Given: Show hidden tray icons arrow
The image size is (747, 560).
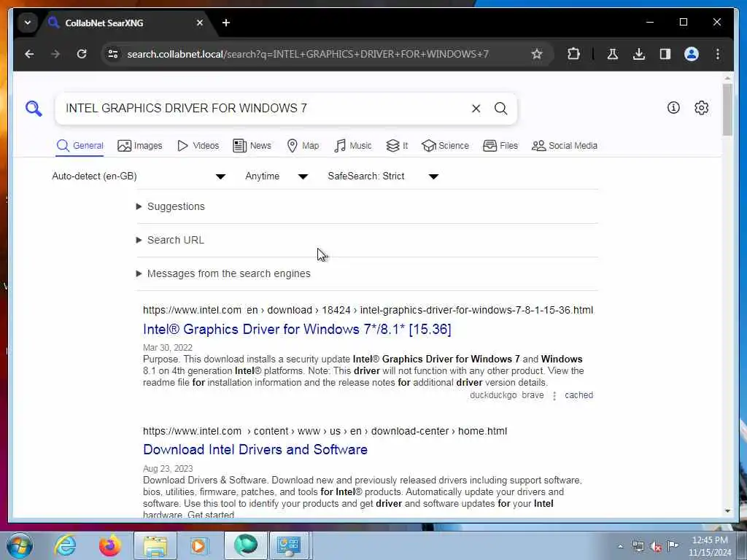Looking at the screenshot, I should [x=620, y=546].
